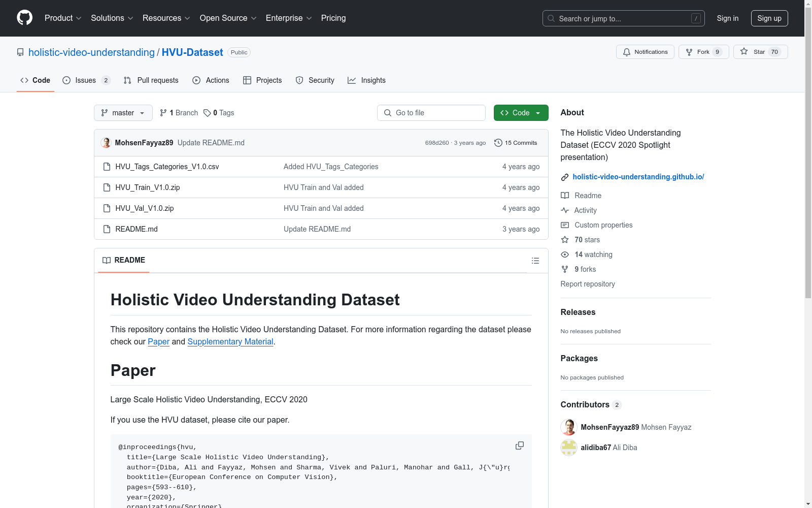Viewport: 812px width, 508px height.
Task: Open the master branch dropdown
Action: 123,113
